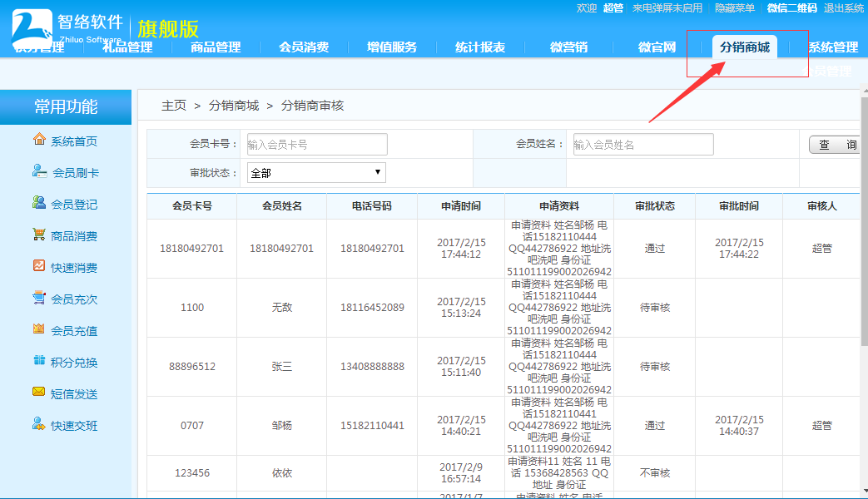Open the 审批状态 dropdown
This screenshot has width=868, height=499.
[316, 173]
